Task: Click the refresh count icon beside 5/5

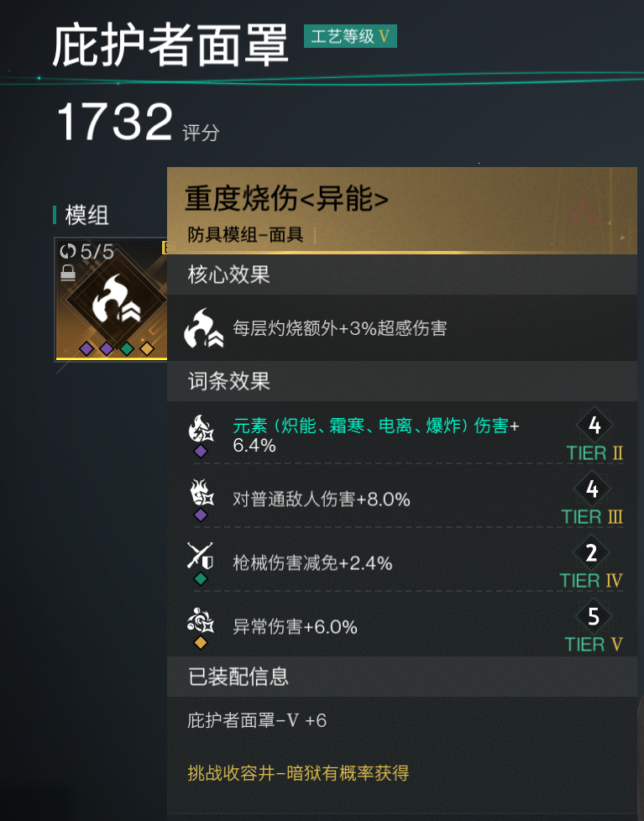Action: click(x=67, y=251)
